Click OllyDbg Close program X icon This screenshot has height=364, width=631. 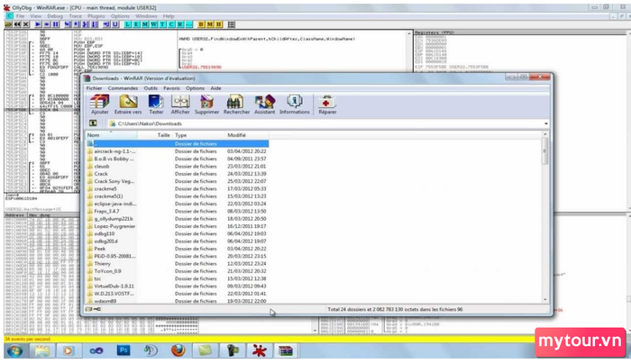pos(26,24)
